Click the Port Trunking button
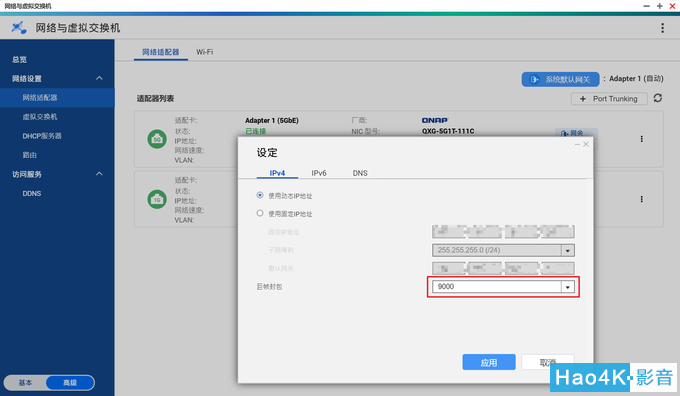 (x=609, y=99)
